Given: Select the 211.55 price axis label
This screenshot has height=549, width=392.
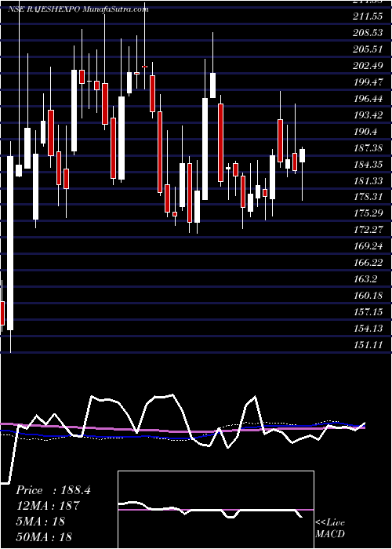Looking at the screenshot, I should pos(367,16).
